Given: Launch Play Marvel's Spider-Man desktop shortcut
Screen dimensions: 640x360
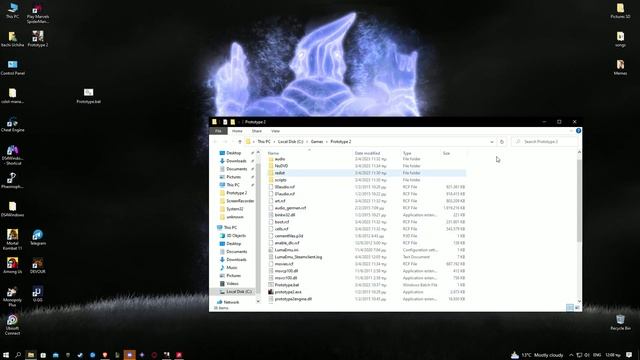Looking at the screenshot, I should tap(38, 13).
